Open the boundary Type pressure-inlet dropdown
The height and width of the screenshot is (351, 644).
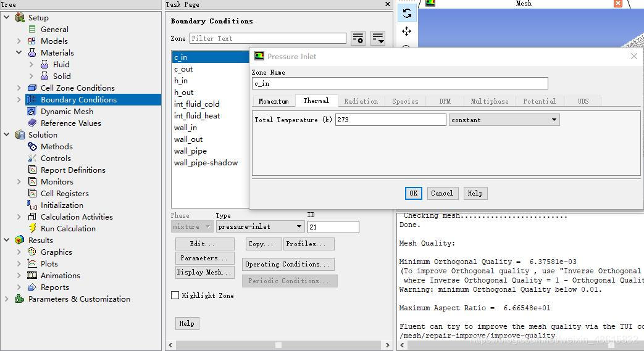(260, 226)
